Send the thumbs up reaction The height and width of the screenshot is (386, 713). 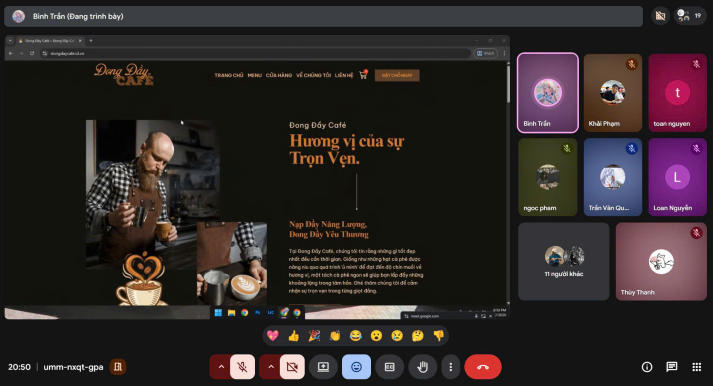point(293,336)
